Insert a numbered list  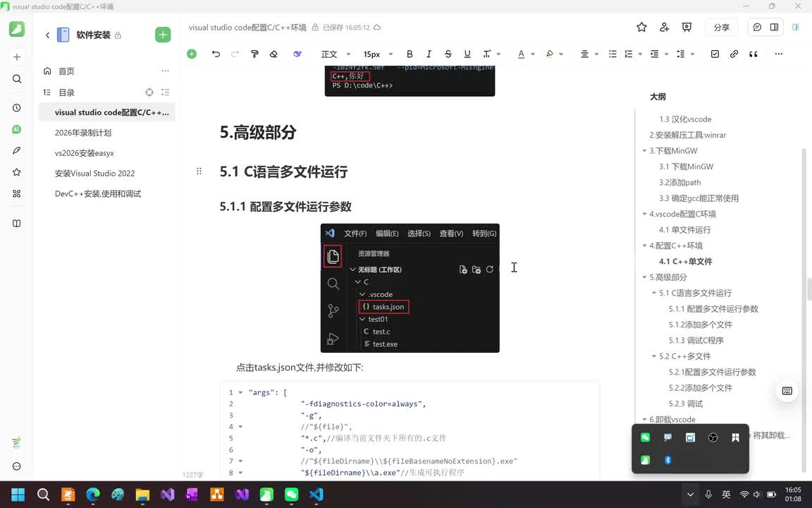coord(629,54)
